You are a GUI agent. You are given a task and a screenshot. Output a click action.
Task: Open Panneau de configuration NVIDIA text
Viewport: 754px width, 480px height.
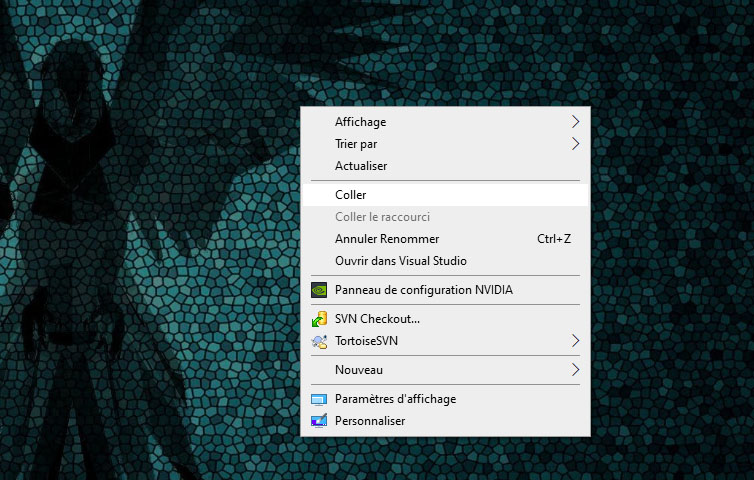[423, 291]
